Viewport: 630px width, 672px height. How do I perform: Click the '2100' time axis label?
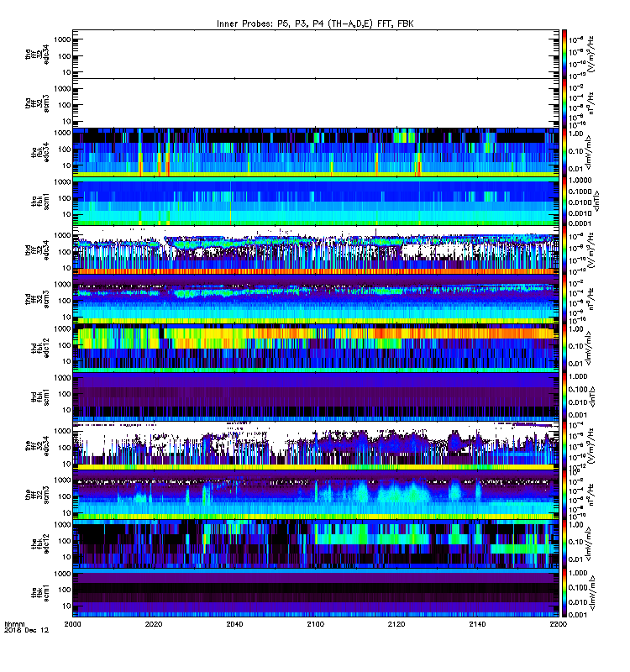click(x=316, y=624)
